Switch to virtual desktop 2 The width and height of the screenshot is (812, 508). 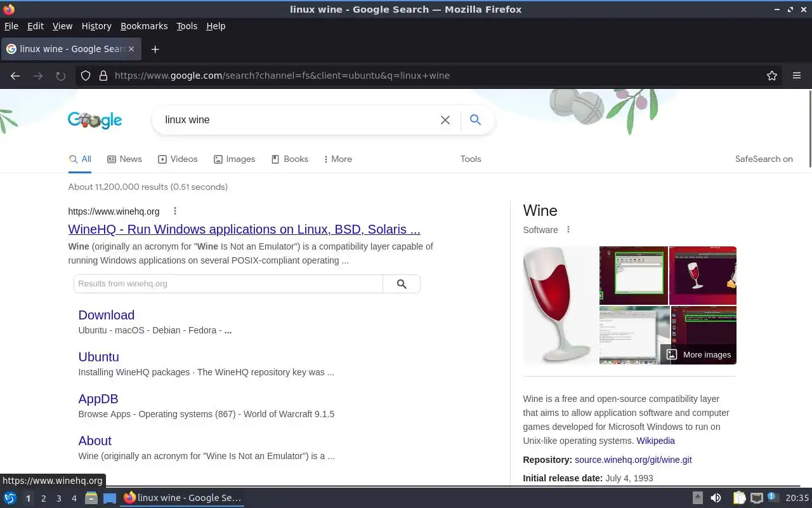coord(43,498)
